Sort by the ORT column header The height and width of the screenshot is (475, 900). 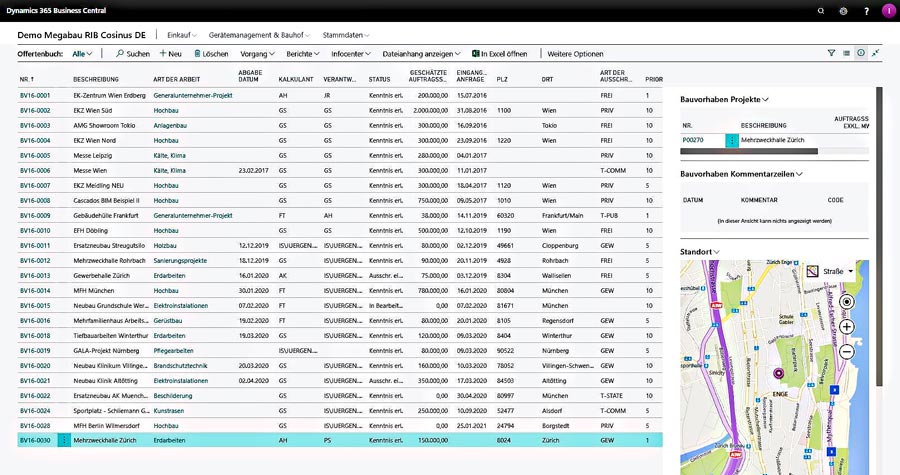(x=547, y=79)
